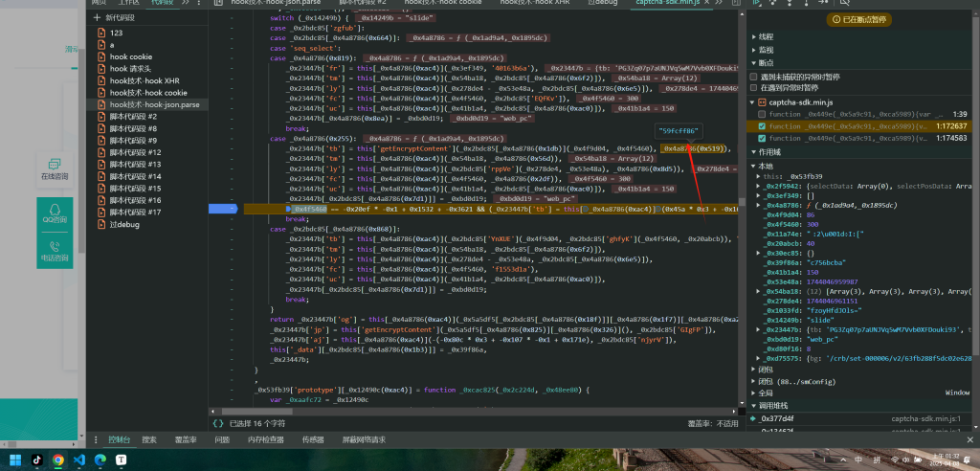Click the plus icon for 新代码段
Image resolution: width=980 pixels, height=471 pixels.
(x=97, y=17)
